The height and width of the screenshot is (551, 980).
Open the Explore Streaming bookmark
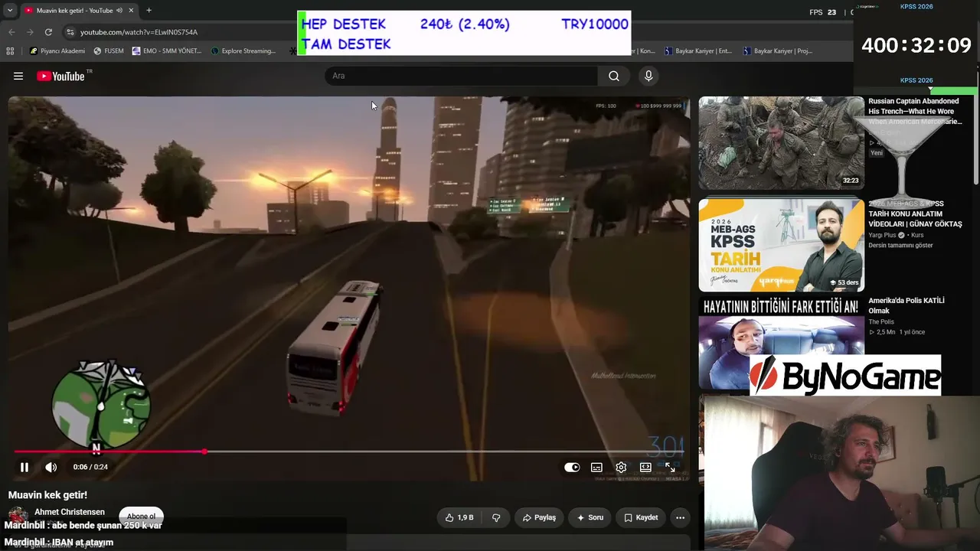tap(243, 51)
